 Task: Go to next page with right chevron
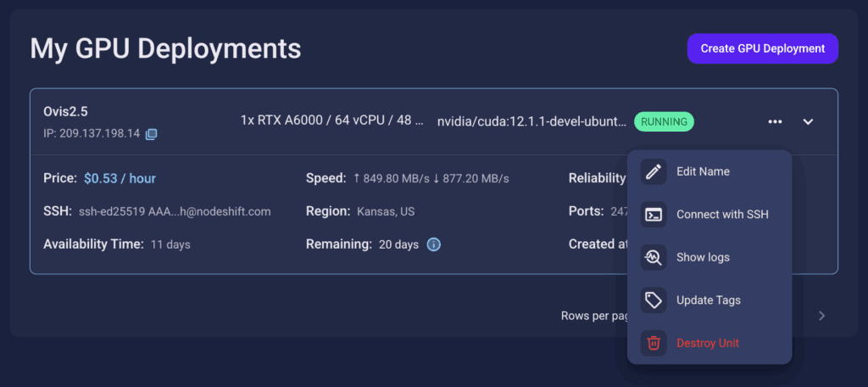pyautogui.click(x=822, y=316)
